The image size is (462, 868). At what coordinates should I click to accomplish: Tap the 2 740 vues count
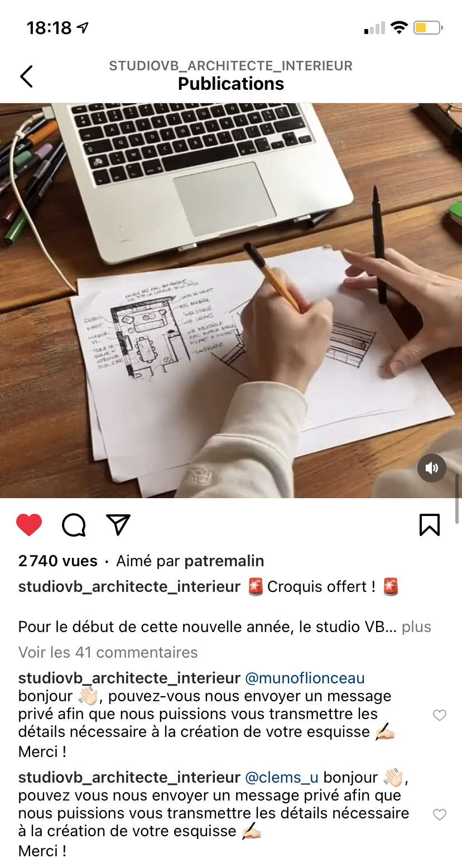pos(58,561)
